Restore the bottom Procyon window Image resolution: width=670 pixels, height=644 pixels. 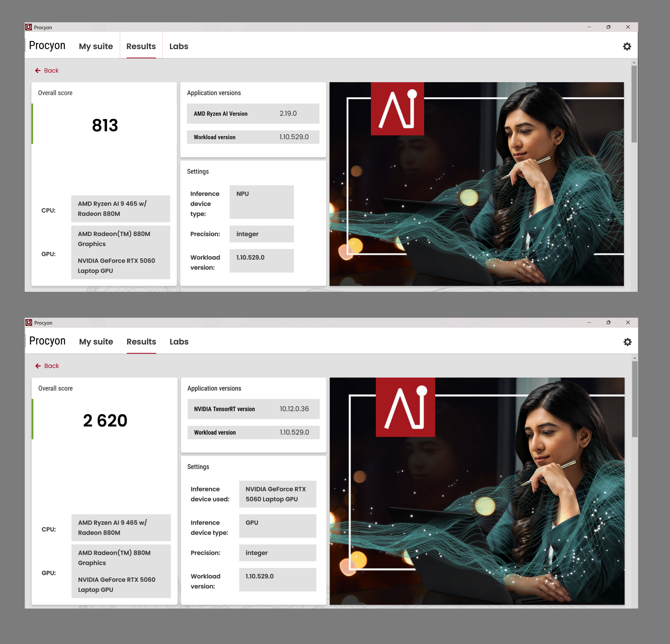click(608, 322)
